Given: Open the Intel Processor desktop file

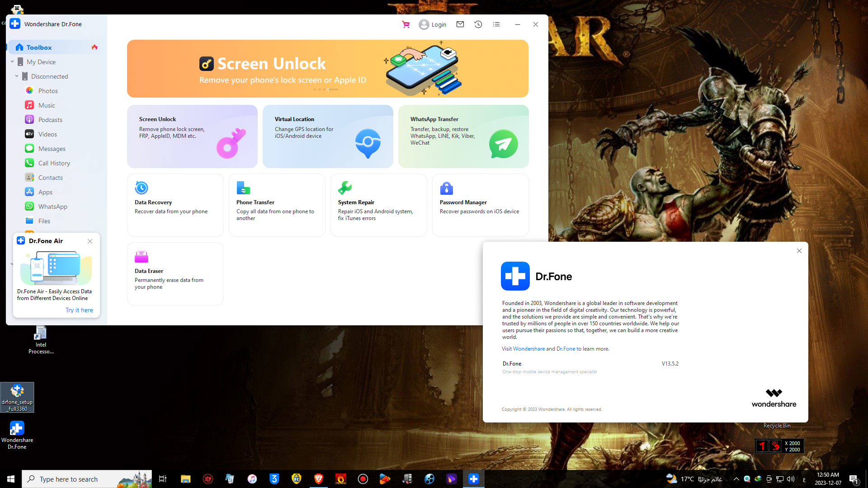Looking at the screenshot, I should (x=41, y=340).
